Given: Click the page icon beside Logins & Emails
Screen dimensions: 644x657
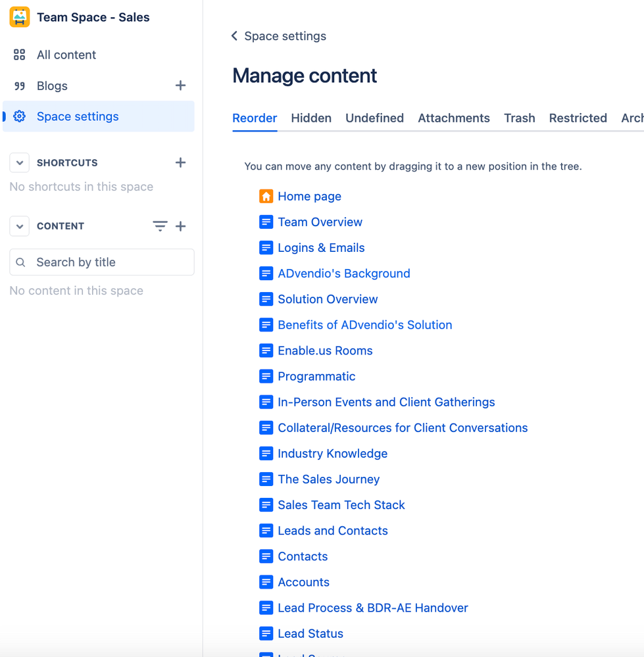Looking at the screenshot, I should coord(266,248).
